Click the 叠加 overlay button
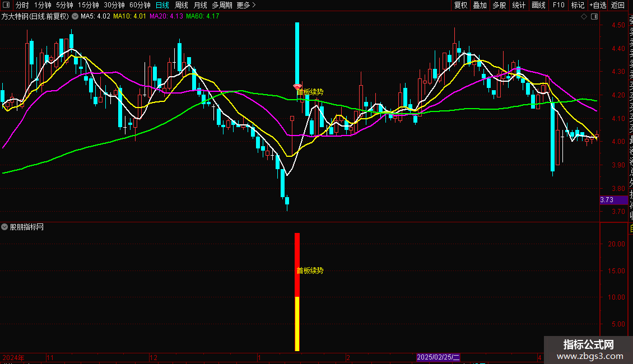Viewport: 633px width, 364px height. point(480,5)
